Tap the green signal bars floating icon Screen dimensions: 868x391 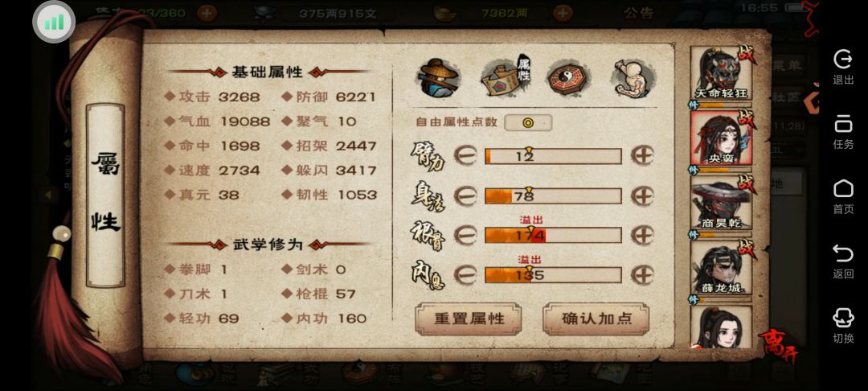point(54,23)
